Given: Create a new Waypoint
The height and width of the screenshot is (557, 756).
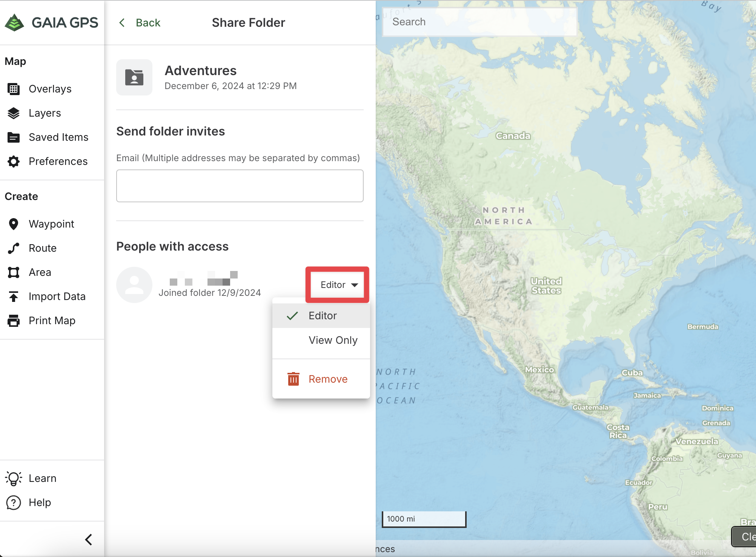Looking at the screenshot, I should (52, 224).
